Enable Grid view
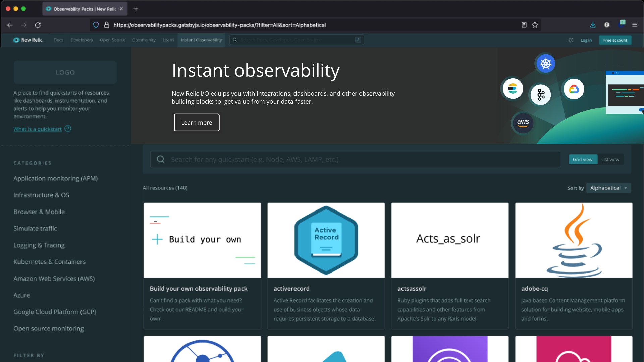 583,159
